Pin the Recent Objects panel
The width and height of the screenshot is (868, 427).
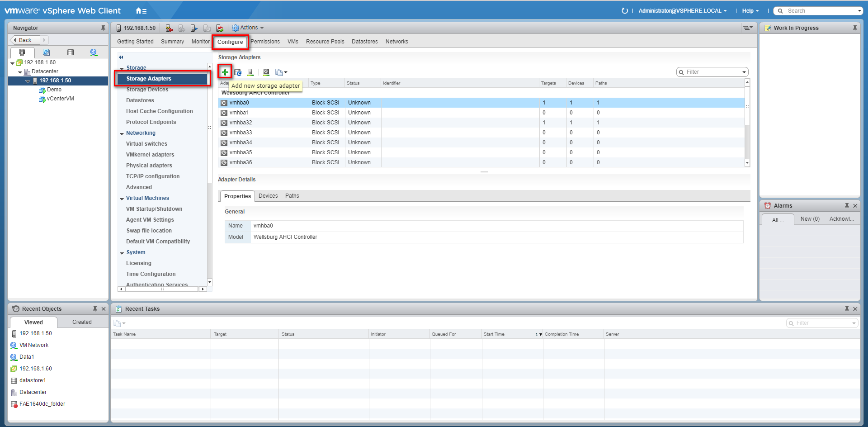click(x=95, y=309)
